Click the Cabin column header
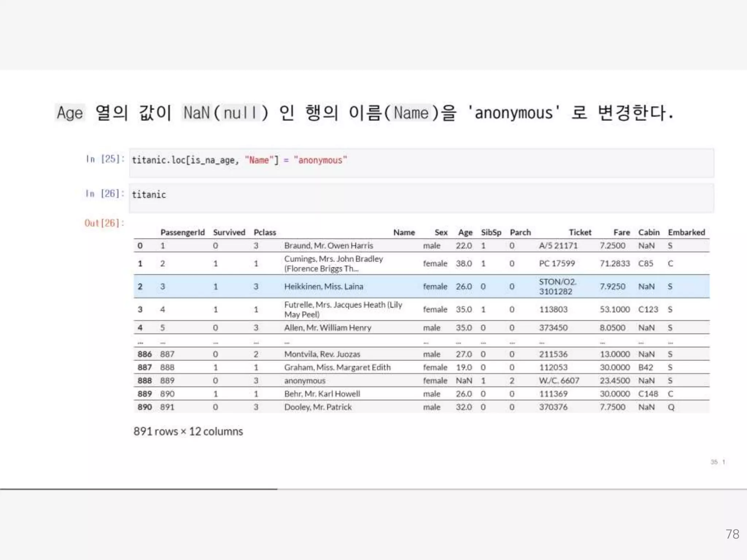 pyautogui.click(x=649, y=232)
